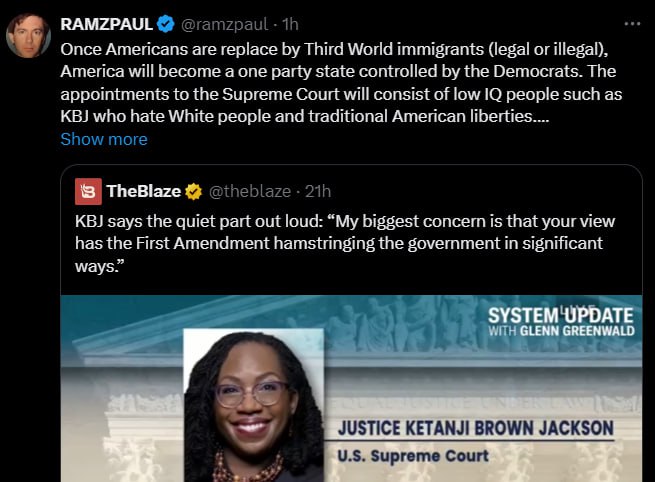Play the System Update video thumbnail
The image size is (655, 482).
[351, 388]
